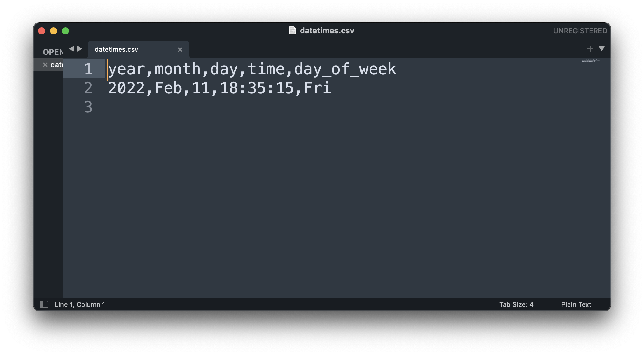Open the Tab Size: 4 selector
Screen dimensions: 644x355
[516, 304]
